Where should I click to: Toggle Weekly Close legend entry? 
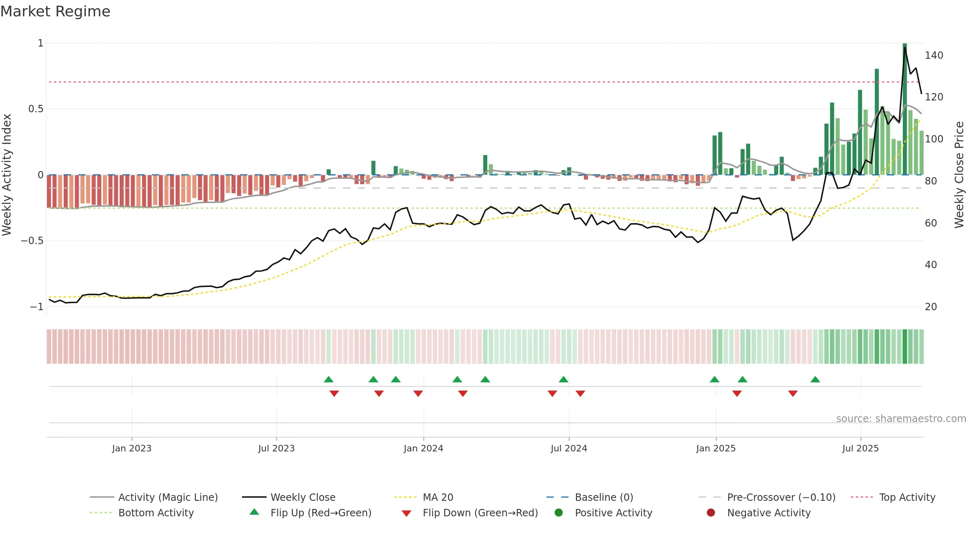(289, 497)
